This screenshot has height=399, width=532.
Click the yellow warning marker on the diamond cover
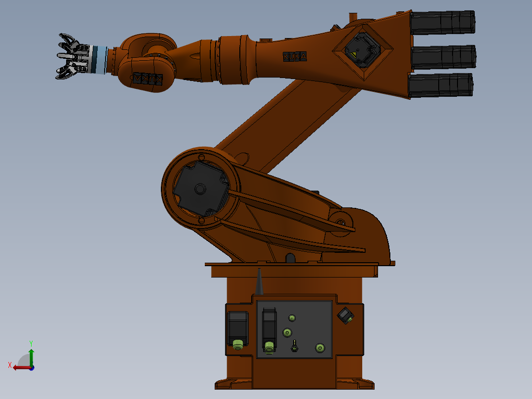tap(354, 54)
